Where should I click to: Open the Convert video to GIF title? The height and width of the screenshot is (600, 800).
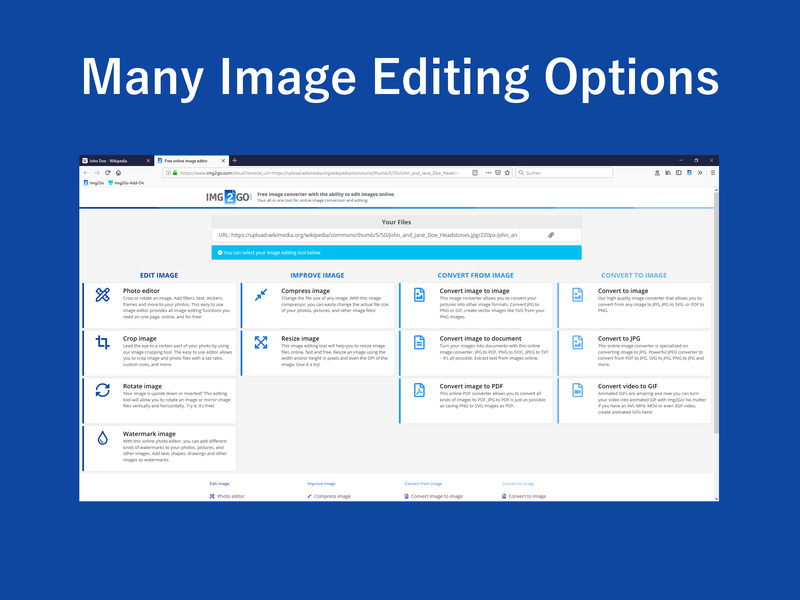point(628,386)
